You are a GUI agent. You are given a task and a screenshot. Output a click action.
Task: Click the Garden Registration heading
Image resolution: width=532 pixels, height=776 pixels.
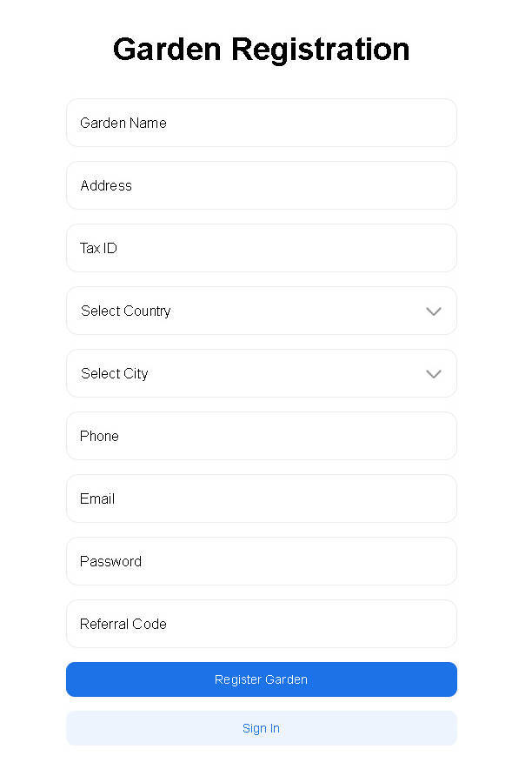(x=261, y=49)
